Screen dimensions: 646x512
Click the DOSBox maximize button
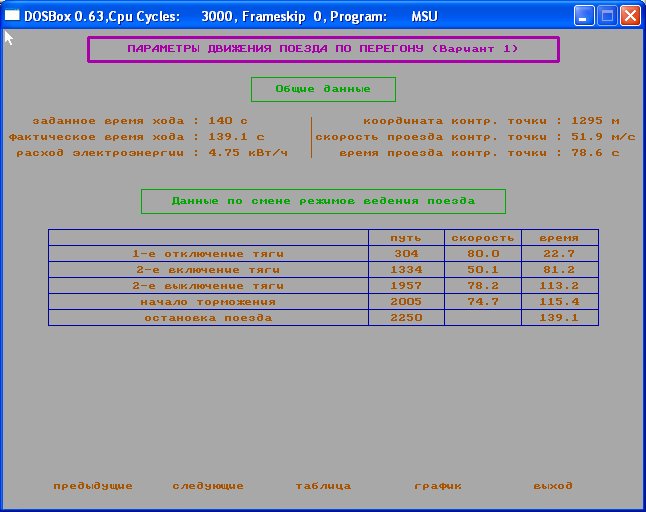coord(607,16)
